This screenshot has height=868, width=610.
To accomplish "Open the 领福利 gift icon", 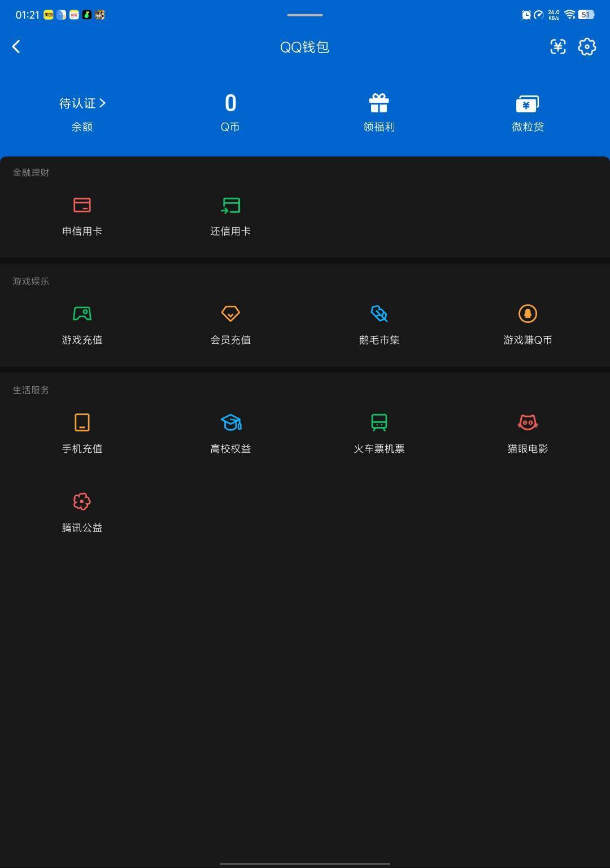I will (379, 103).
